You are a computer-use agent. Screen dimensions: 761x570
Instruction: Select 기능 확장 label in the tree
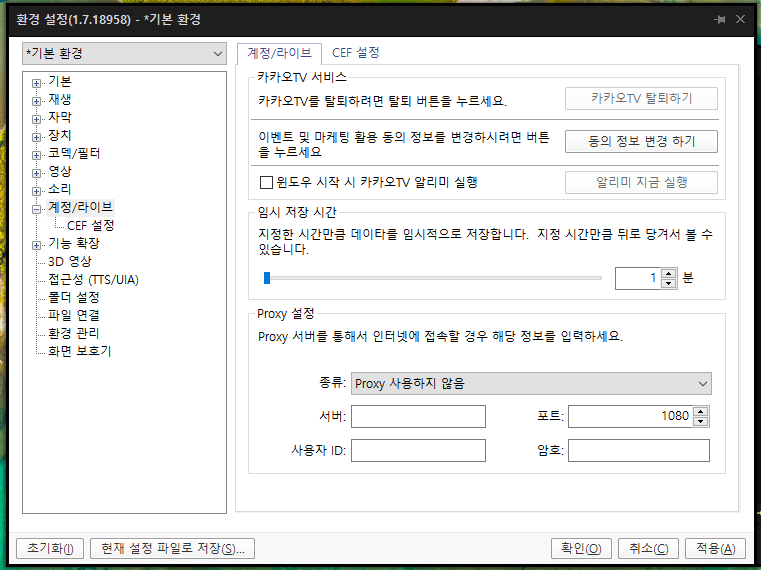[74, 243]
